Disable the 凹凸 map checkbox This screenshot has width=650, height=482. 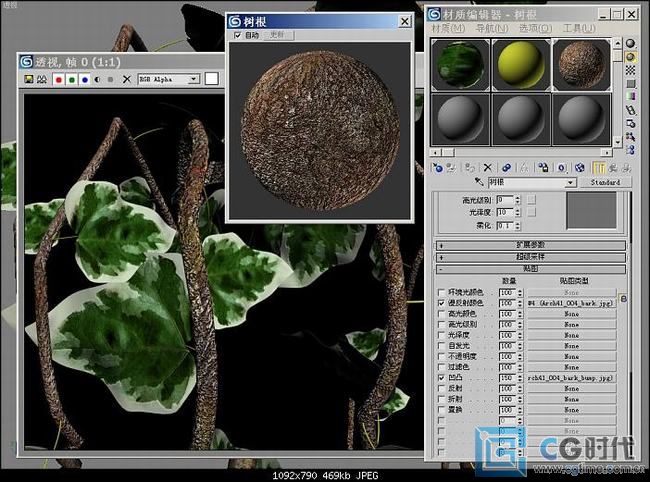click(441, 378)
